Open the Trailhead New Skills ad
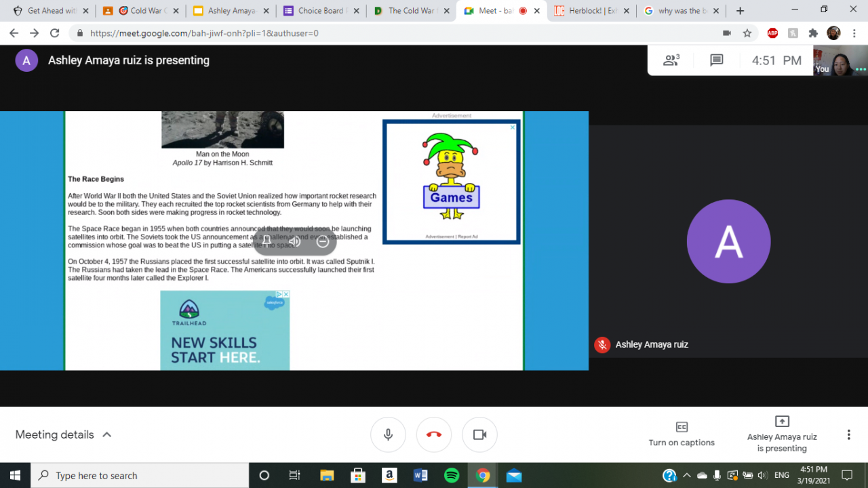The image size is (868, 488). [x=225, y=330]
